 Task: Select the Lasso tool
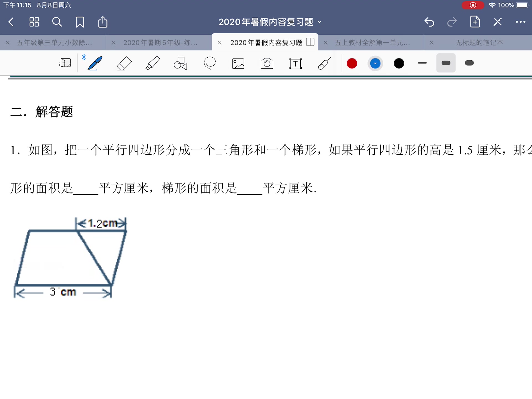[x=210, y=63]
